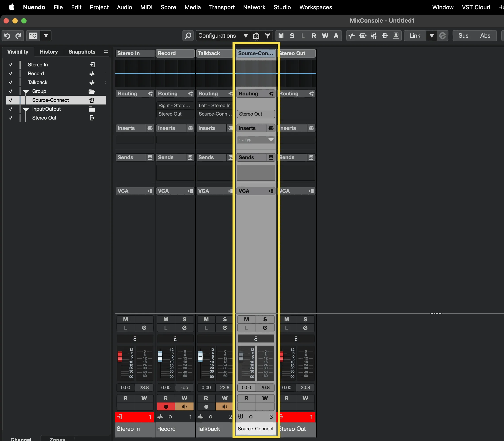This screenshot has height=441, width=504.
Task: Switch to the History tab
Action: click(49, 52)
